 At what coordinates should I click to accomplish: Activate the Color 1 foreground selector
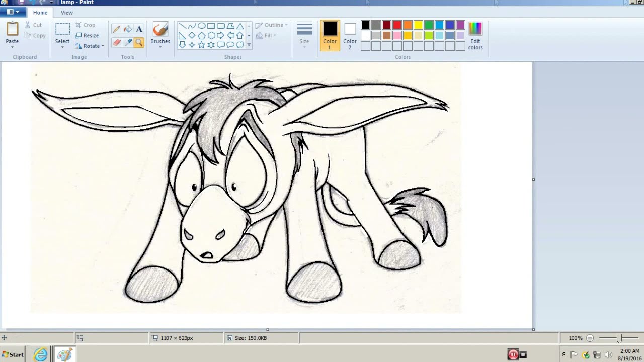tap(330, 35)
